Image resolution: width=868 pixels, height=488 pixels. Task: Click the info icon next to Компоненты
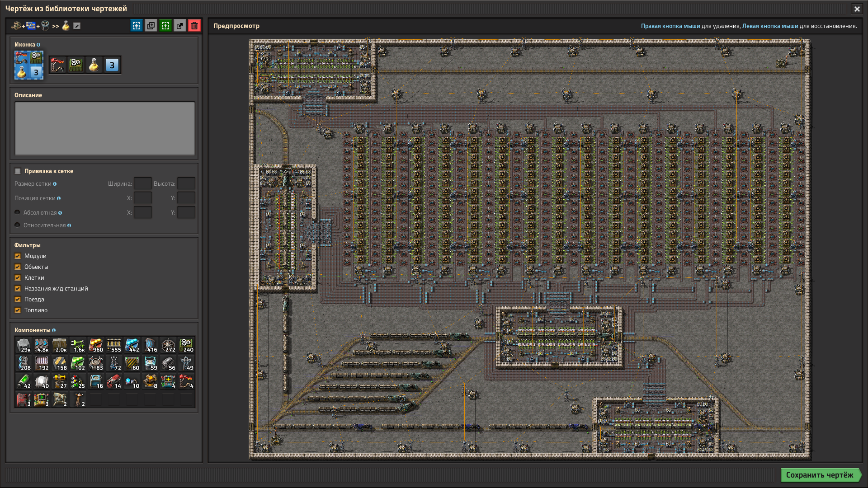click(x=54, y=330)
